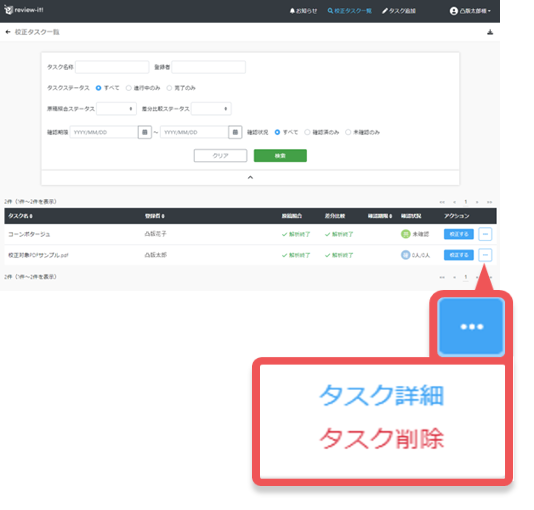
Task: Open the user account menu at top right
Action: (470, 11)
